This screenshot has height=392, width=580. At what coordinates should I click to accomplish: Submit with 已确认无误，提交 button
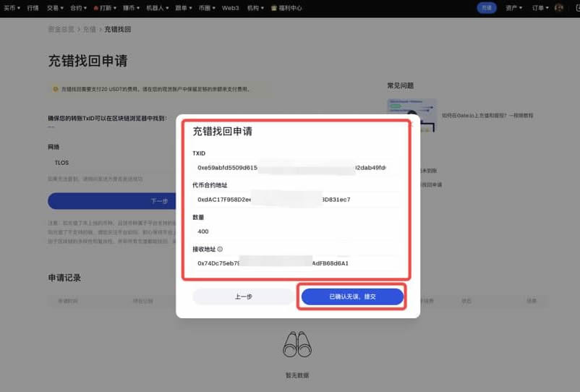(x=352, y=297)
